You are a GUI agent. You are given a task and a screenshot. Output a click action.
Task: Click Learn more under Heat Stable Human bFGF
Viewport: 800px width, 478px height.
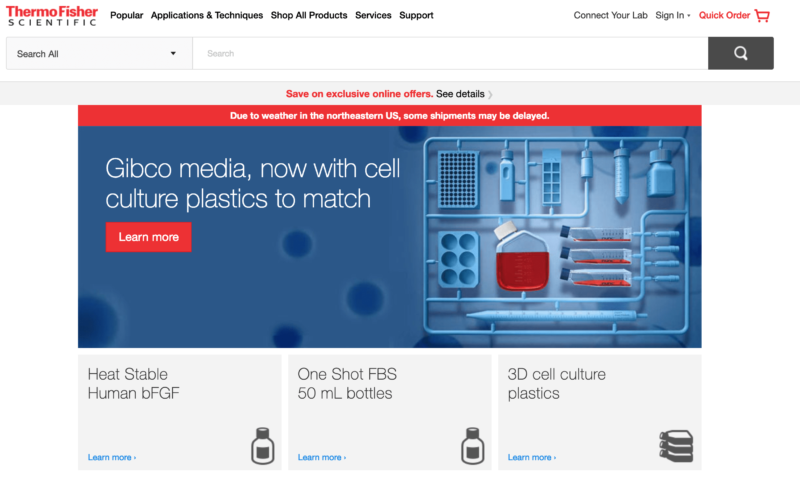pos(112,457)
